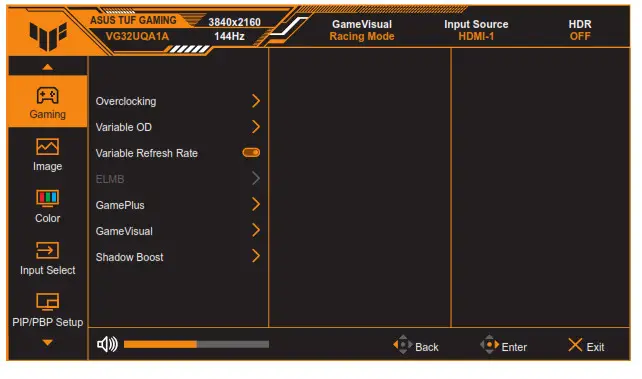Select the Variable Refresh Rate label
Viewport: 642px width, 379px height.
147,153
